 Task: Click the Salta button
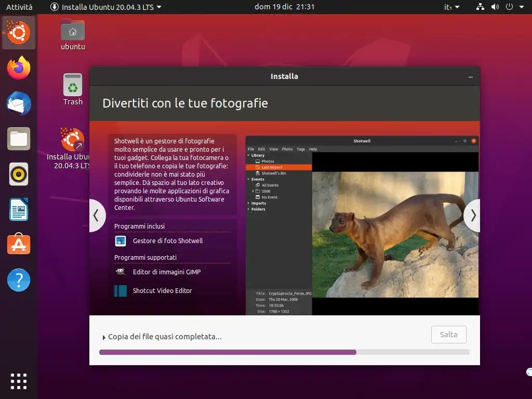point(448,335)
